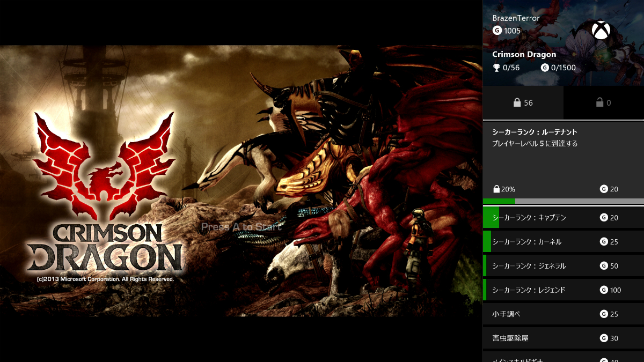Click the gamerscore G icon beside 1005
Viewport: 644px width, 362px height.
tap(497, 31)
